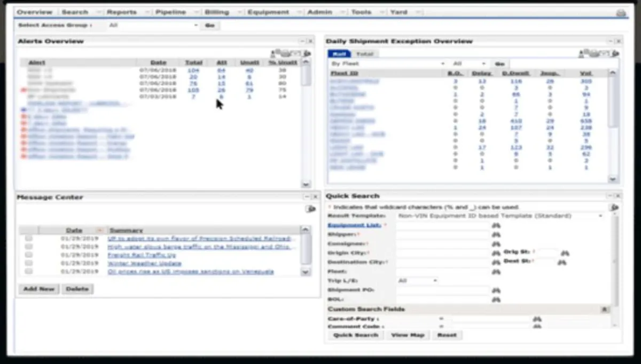This screenshot has width=641, height=364.
Task: Collapse the Custom Search Fields section
Action: (x=604, y=310)
